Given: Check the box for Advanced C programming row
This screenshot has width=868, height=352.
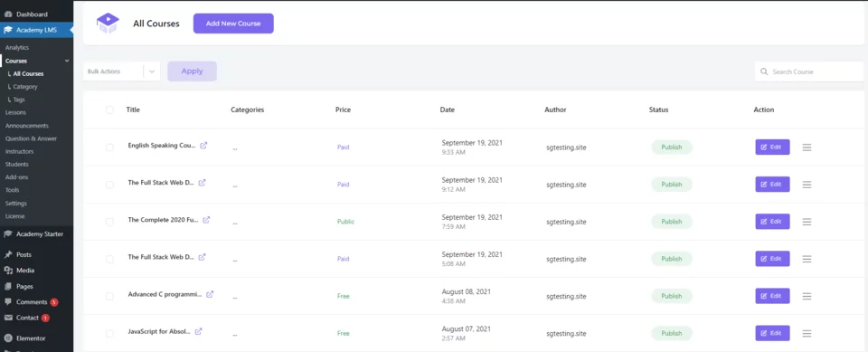Looking at the screenshot, I should point(109,296).
